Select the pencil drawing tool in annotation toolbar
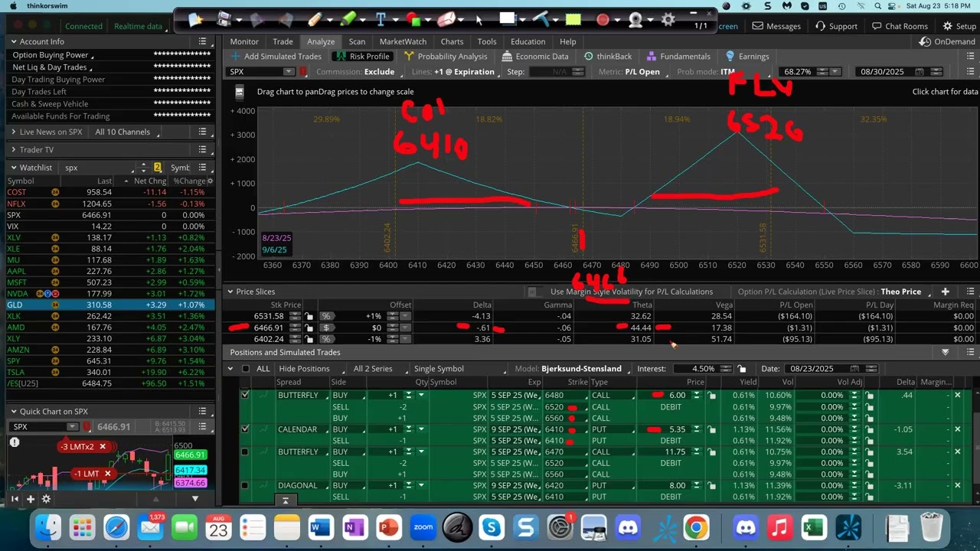The width and height of the screenshot is (980, 551). (x=315, y=19)
